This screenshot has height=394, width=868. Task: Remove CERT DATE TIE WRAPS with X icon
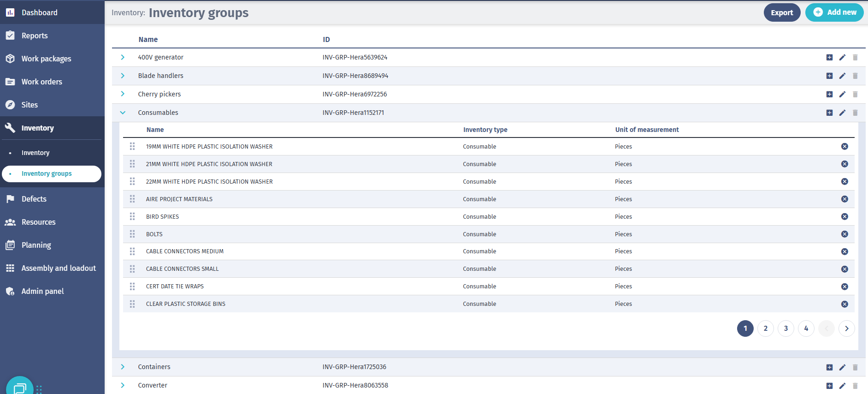point(844,287)
